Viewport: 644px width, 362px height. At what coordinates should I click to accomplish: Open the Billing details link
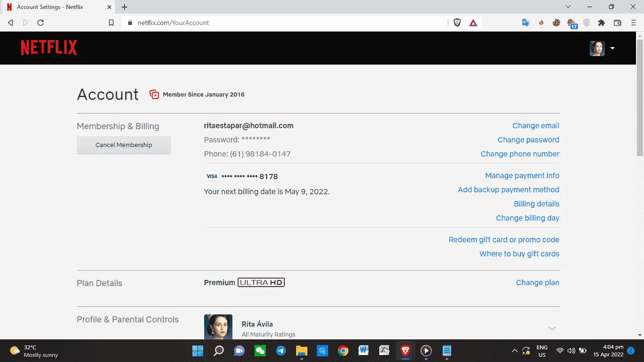point(537,204)
